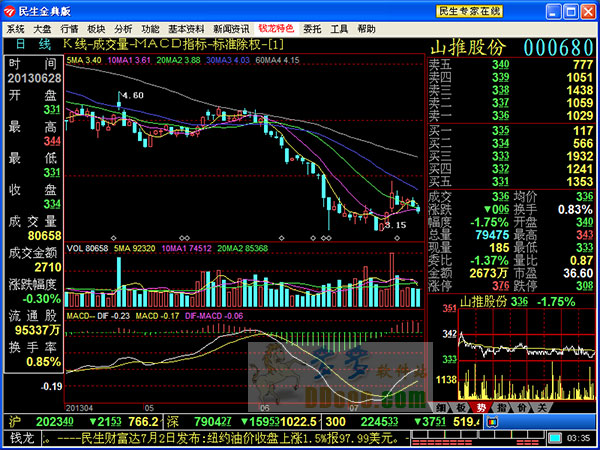
Task: Switch to the 指 tab
Action: pyautogui.click(x=499, y=407)
